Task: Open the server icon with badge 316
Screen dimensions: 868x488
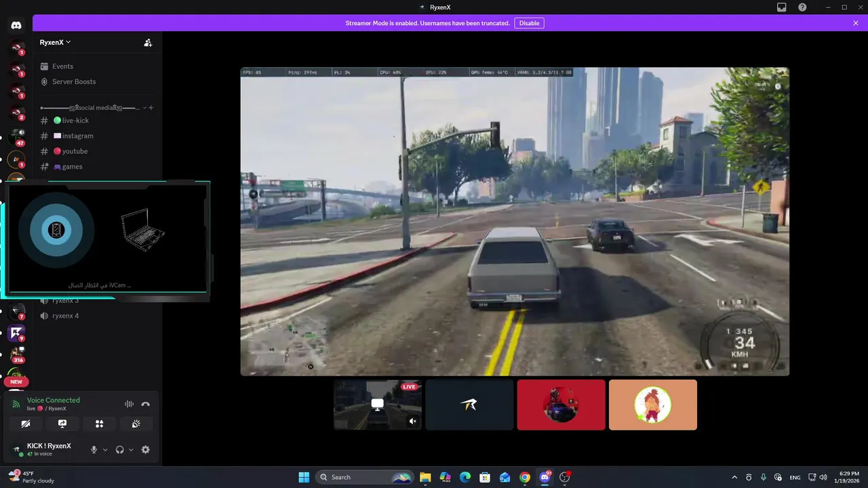Action: pos(16,354)
